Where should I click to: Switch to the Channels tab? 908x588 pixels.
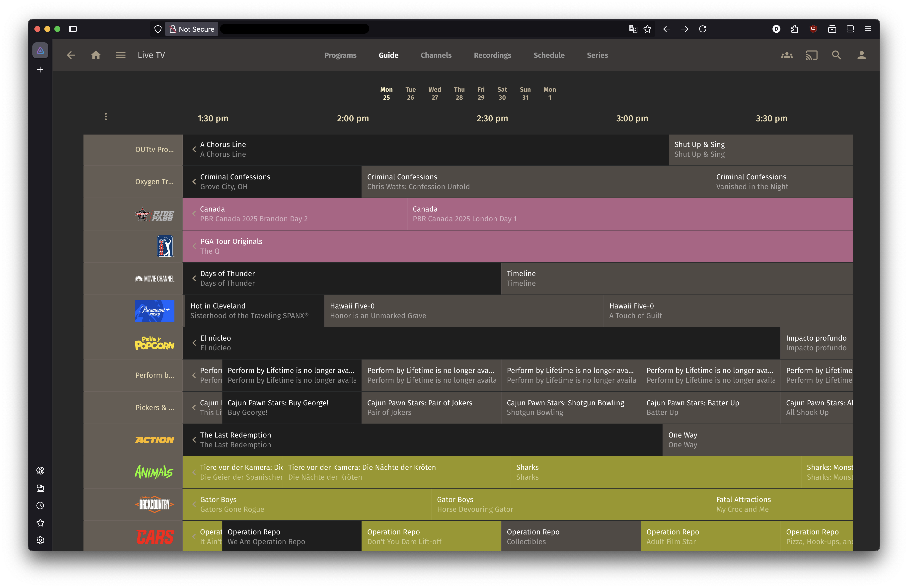point(436,55)
